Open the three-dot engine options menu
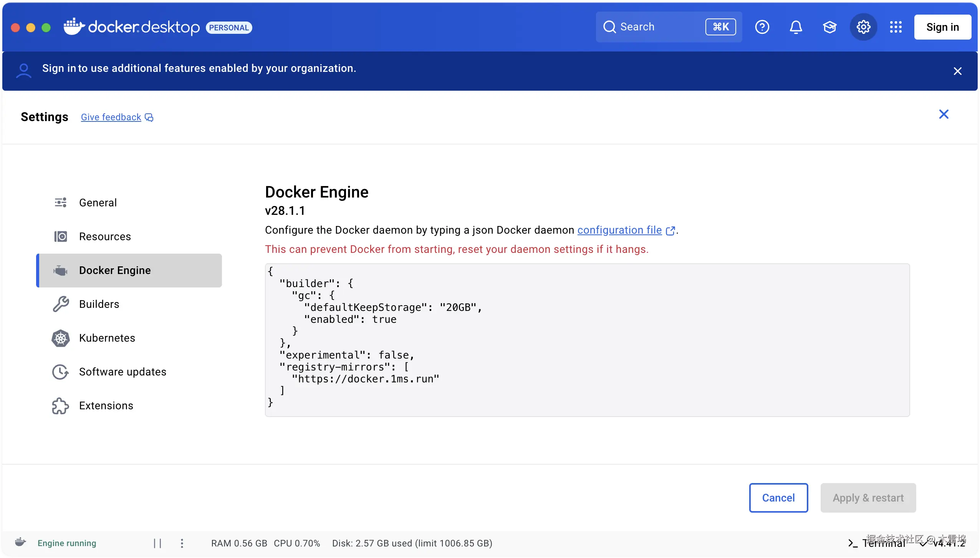The image size is (980, 558). coord(182,543)
